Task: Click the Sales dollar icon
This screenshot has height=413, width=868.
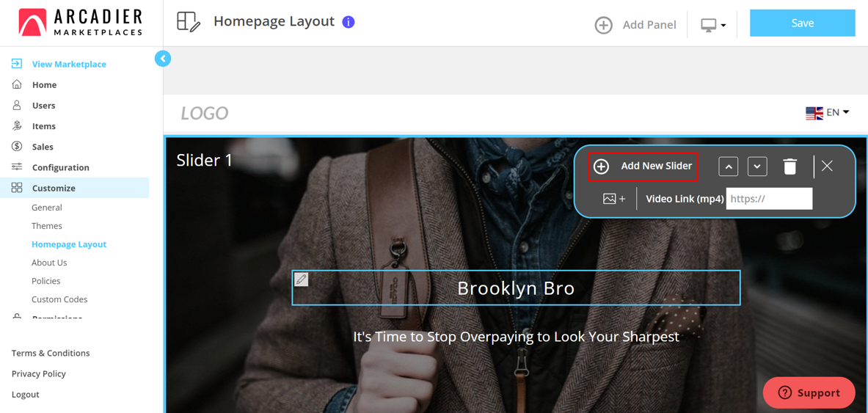Action: coord(17,147)
